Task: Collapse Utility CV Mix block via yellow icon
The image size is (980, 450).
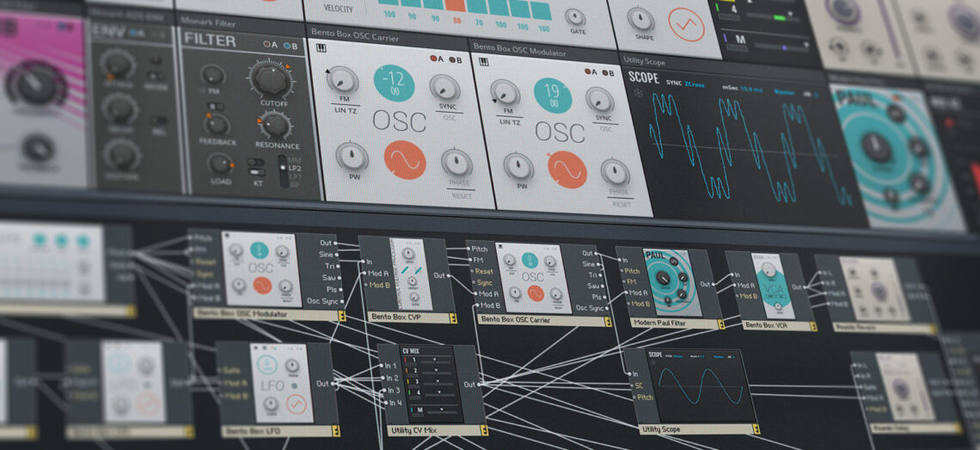Action: (484, 430)
